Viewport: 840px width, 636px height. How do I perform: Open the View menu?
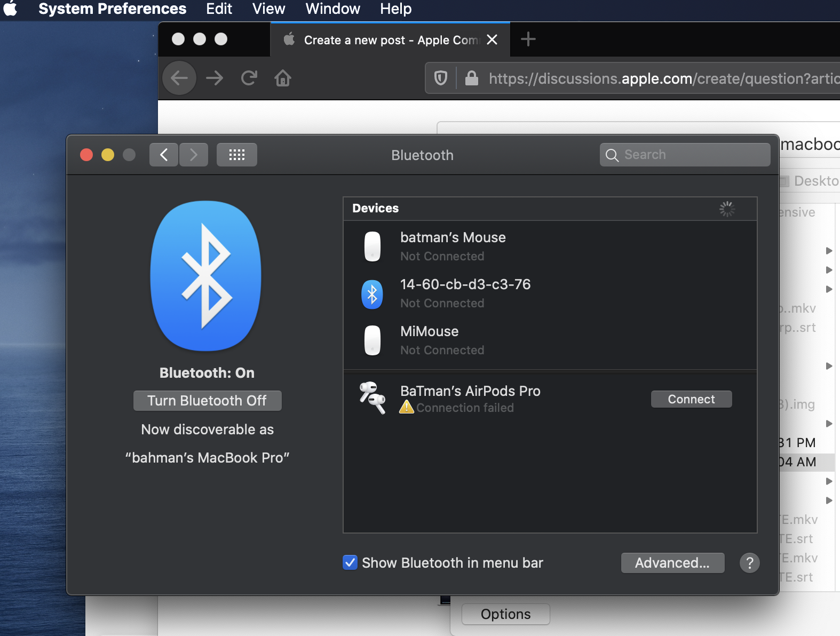[x=268, y=9]
